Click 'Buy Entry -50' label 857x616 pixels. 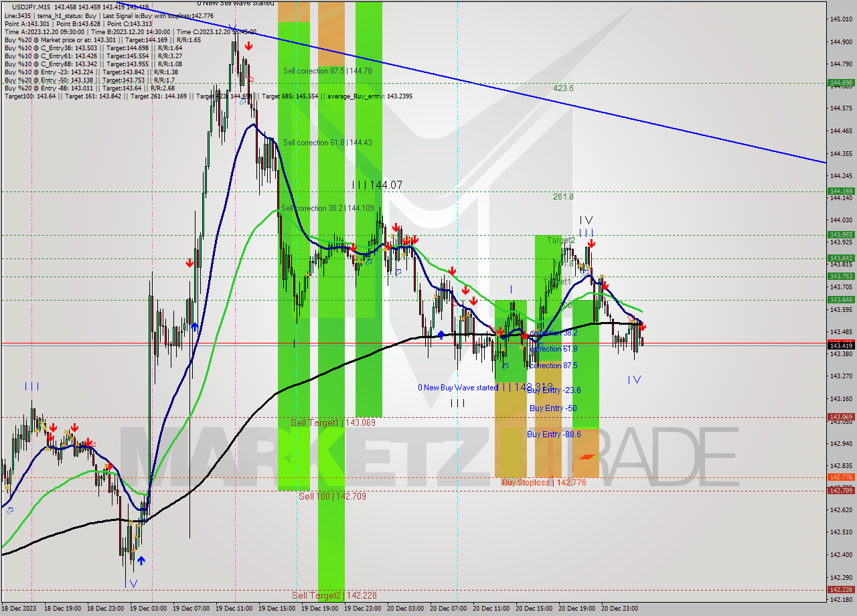pyautogui.click(x=553, y=408)
